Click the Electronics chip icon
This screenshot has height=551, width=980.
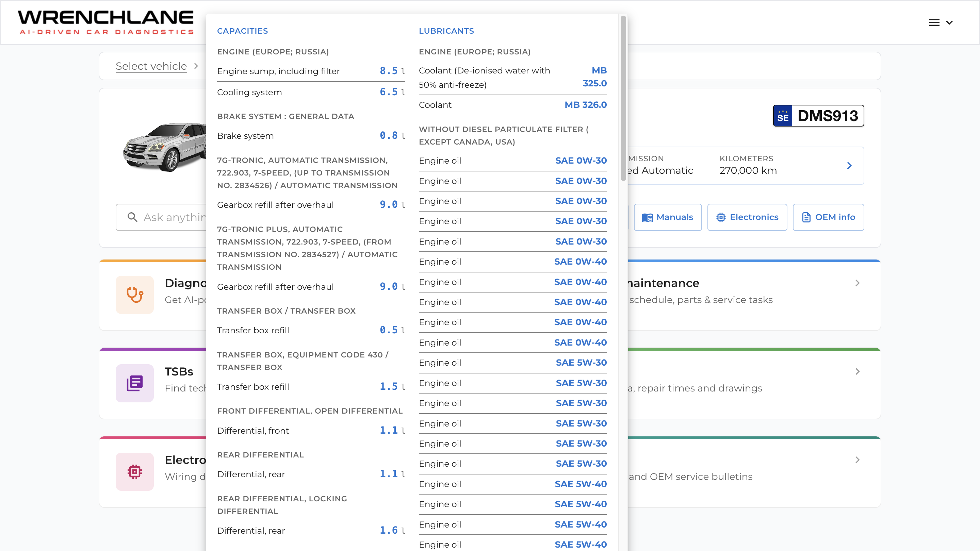coord(721,217)
